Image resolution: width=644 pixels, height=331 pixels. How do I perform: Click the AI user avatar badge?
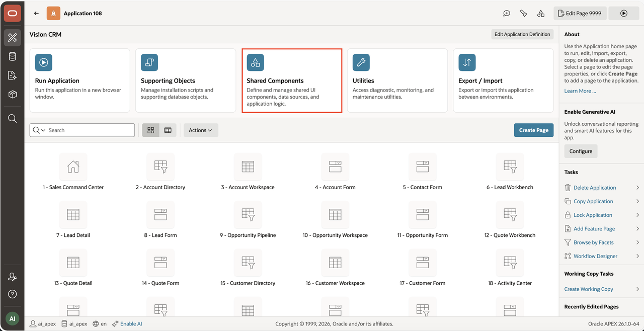tap(12, 319)
